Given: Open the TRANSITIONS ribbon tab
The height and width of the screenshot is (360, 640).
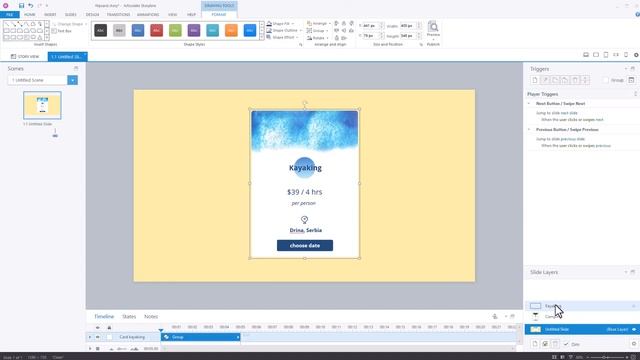Looking at the screenshot, I should tap(118, 14).
